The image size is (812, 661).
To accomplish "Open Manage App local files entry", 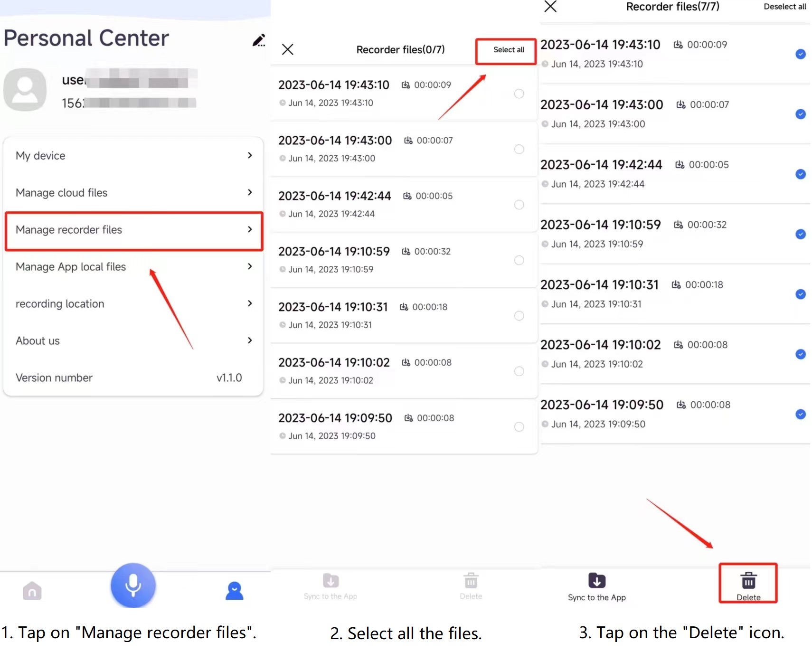I will click(134, 267).
